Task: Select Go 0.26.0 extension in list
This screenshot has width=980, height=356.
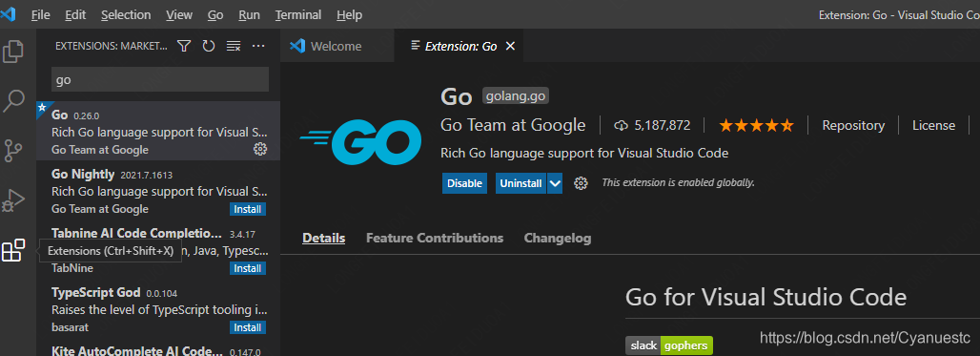Action: click(158, 130)
